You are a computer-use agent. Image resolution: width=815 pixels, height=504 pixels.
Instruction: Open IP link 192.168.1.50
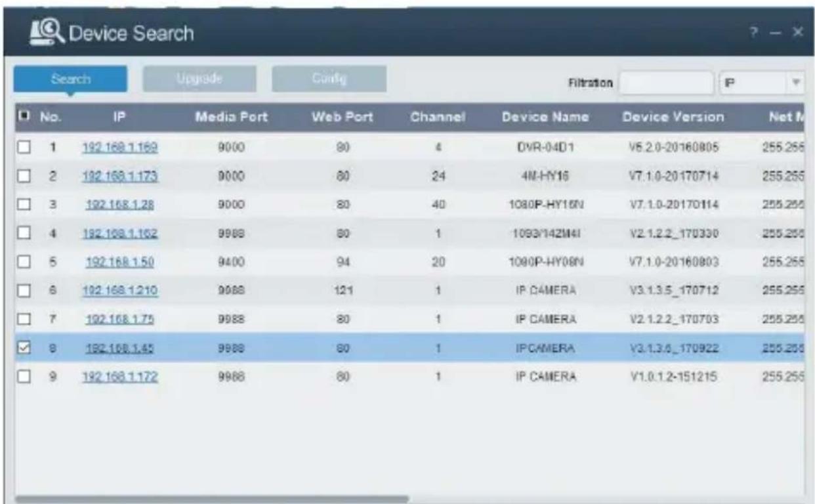point(119,262)
